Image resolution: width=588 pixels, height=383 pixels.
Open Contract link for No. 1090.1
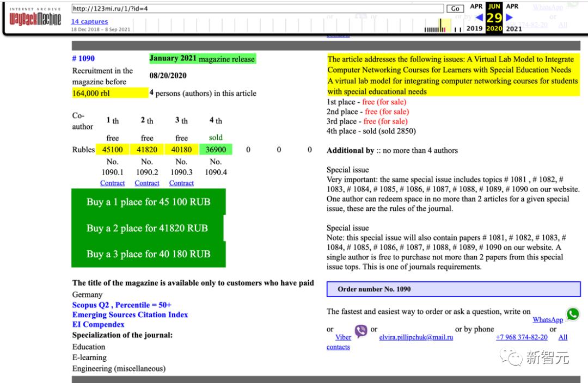(113, 183)
